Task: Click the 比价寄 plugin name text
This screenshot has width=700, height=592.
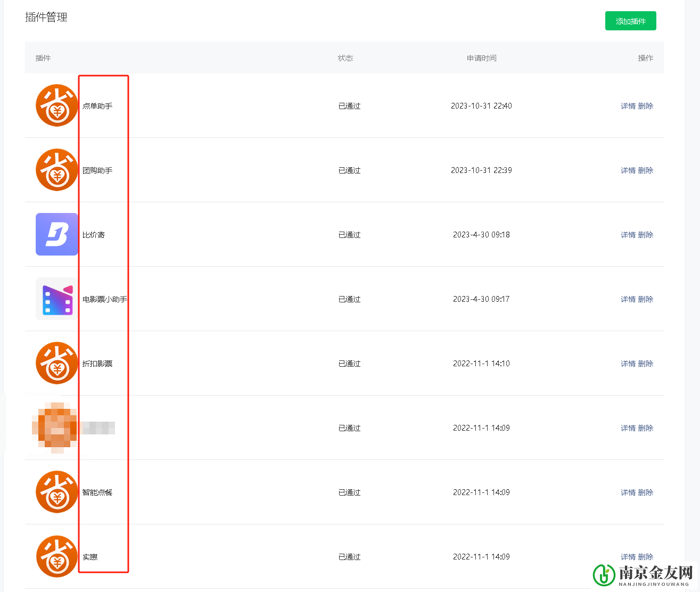Action: pyautogui.click(x=94, y=235)
